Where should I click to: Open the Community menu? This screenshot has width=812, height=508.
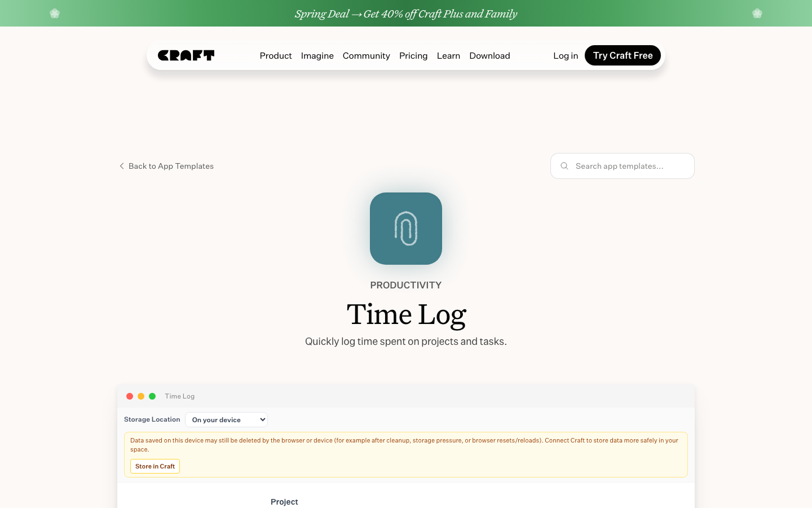pyautogui.click(x=367, y=55)
